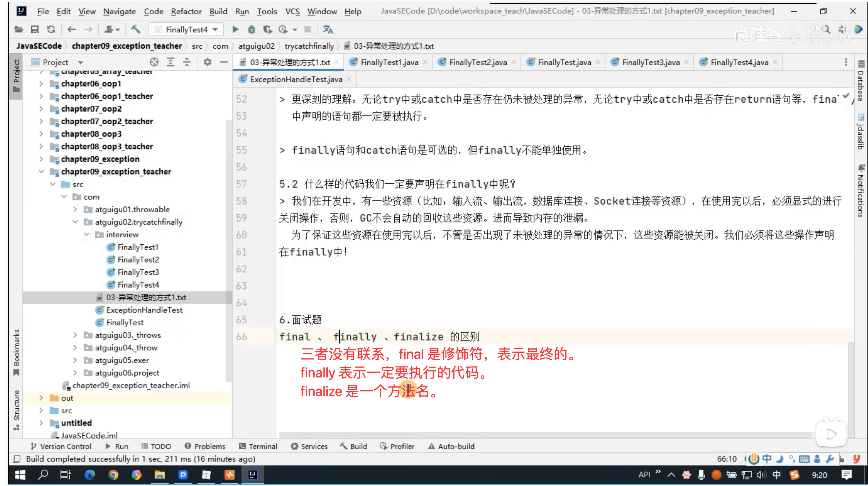This screenshot has height=486, width=868.
Task: Open the Refactor menu
Action: pos(186,12)
